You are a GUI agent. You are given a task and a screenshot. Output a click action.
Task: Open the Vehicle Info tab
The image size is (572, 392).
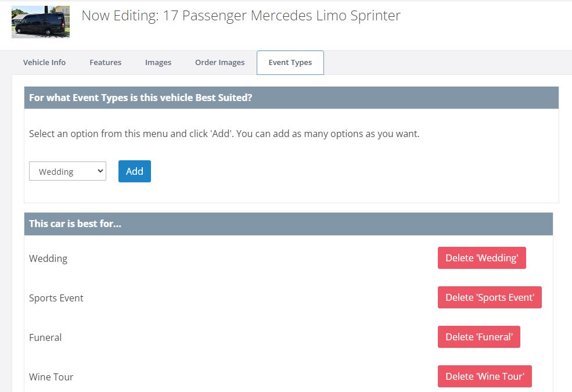(44, 62)
